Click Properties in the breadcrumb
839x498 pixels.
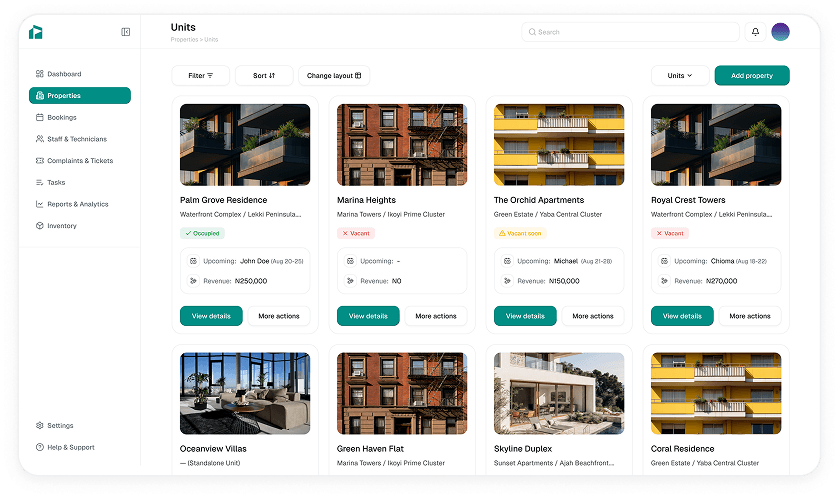(x=184, y=40)
